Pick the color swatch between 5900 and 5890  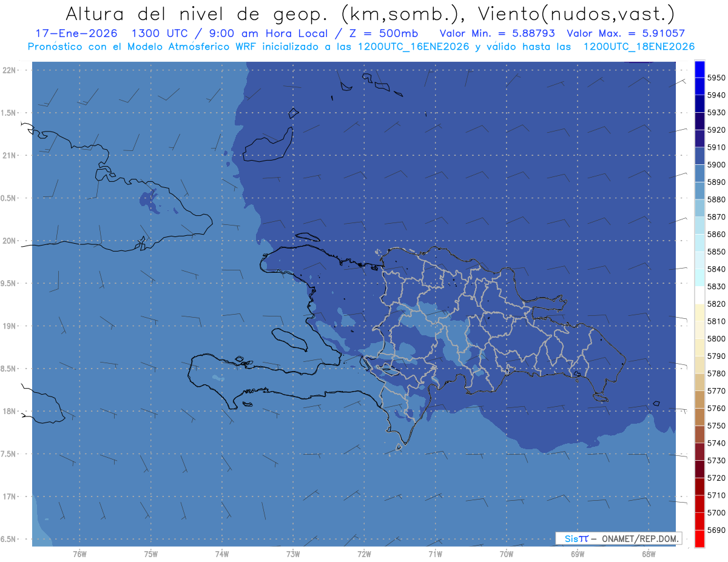[699, 173]
